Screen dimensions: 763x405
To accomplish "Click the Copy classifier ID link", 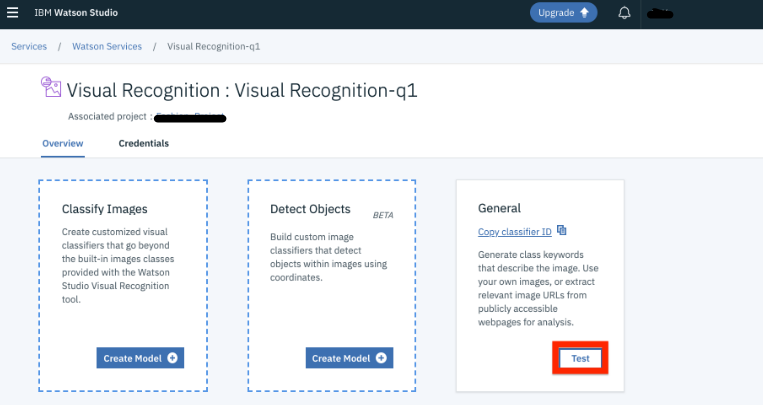I will (x=514, y=232).
